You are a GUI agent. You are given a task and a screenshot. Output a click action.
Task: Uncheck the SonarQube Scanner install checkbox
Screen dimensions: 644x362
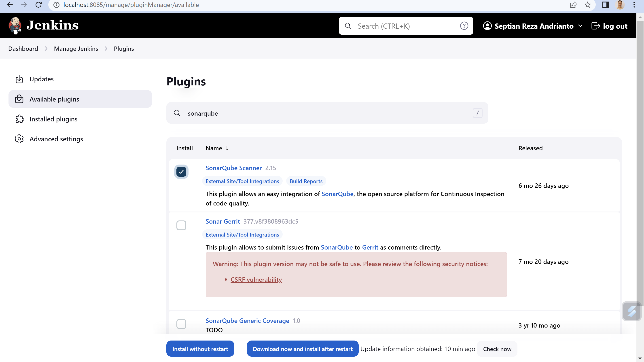[x=181, y=171]
